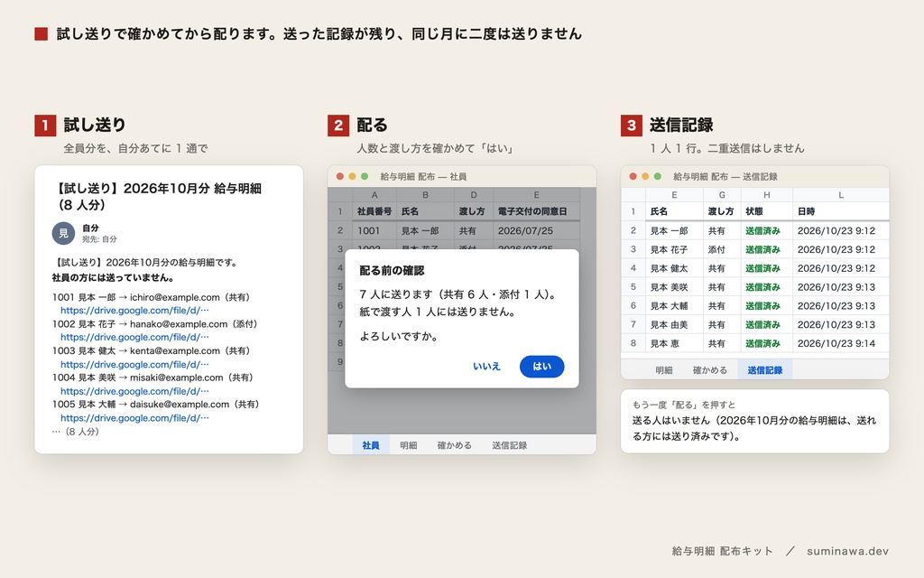The height and width of the screenshot is (578, 924).
Task: Click the 社員番号 header cell
Action: coord(374,211)
